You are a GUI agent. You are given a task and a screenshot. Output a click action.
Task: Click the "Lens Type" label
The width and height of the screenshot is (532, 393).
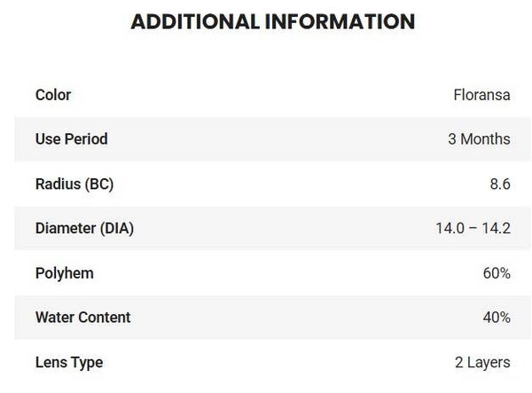click(x=69, y=362)
